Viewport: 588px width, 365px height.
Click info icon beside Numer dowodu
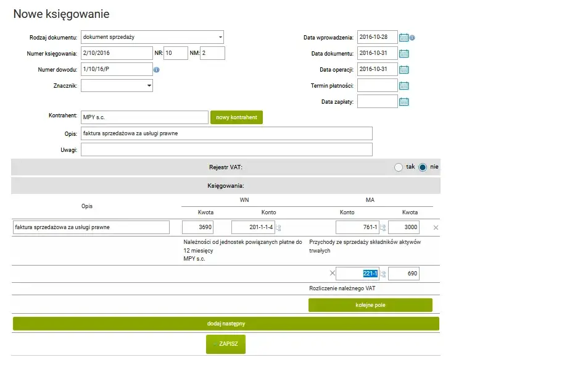[x=157, y=70]
